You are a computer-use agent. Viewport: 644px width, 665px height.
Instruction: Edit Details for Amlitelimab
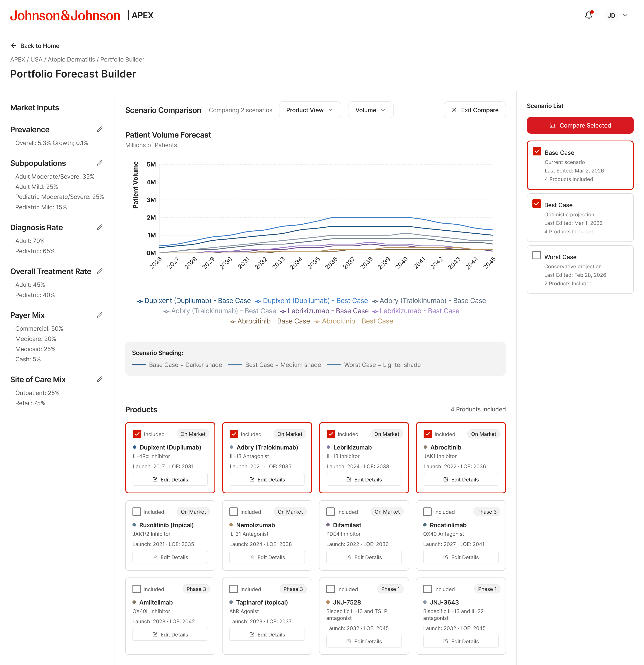click(170, 635)
